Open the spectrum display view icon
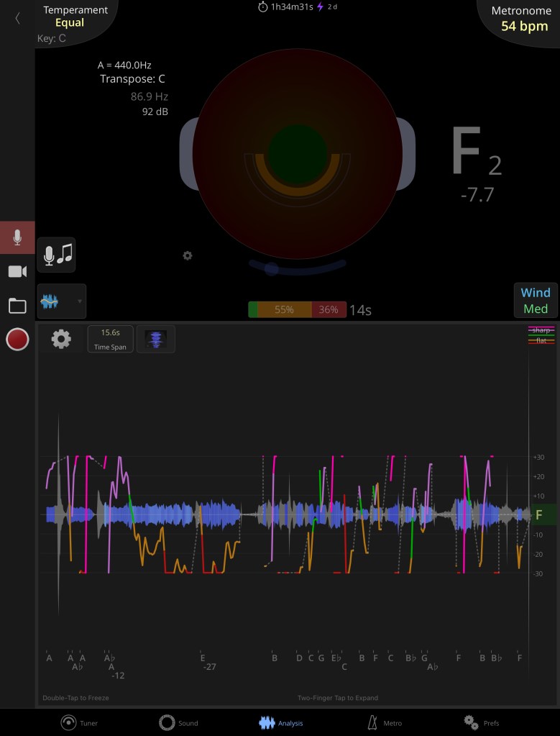The width and height of the screenshot is (560, 736). coord(156,339)
